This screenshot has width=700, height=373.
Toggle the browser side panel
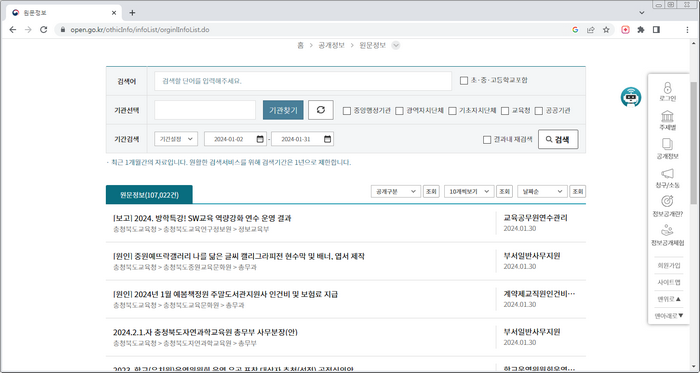click(x=656, y=30)
